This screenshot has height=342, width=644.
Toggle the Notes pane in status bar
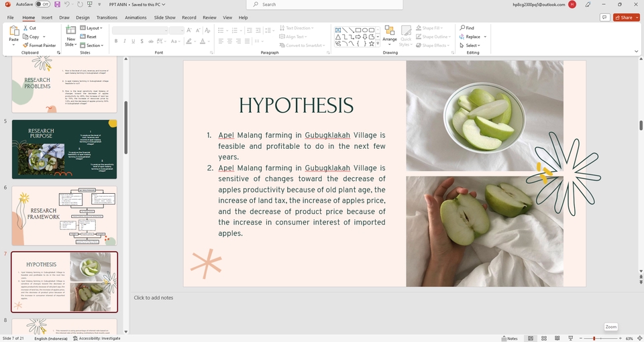[510, 338]
